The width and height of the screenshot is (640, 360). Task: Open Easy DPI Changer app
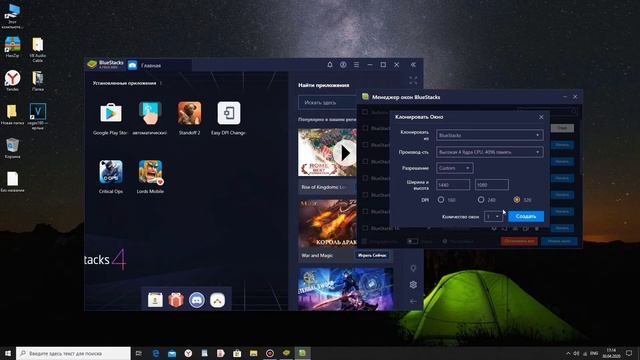coord(229,113)
